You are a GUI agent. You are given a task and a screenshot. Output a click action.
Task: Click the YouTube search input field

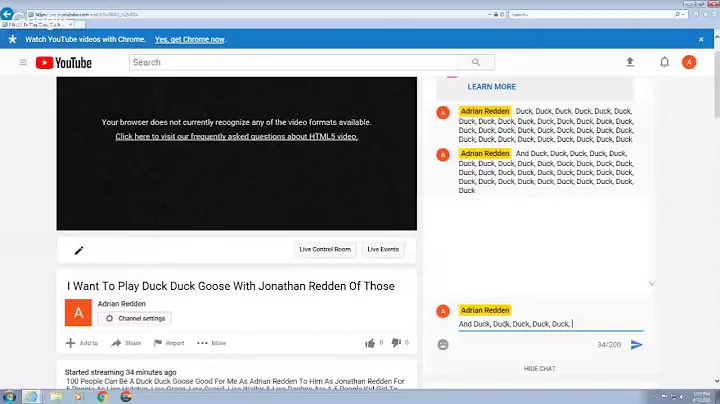[294, 62]
